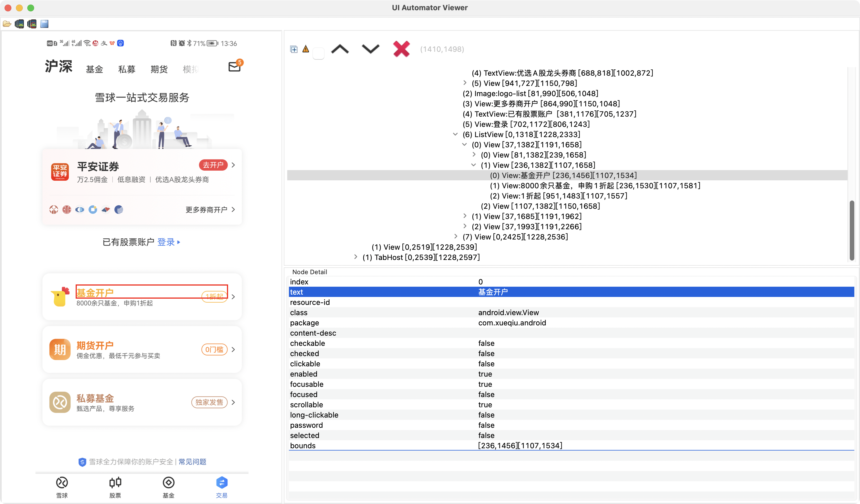
Task: Click the blank box beside the warning icon
Action: pyautogui.click(x=319, y=53)
